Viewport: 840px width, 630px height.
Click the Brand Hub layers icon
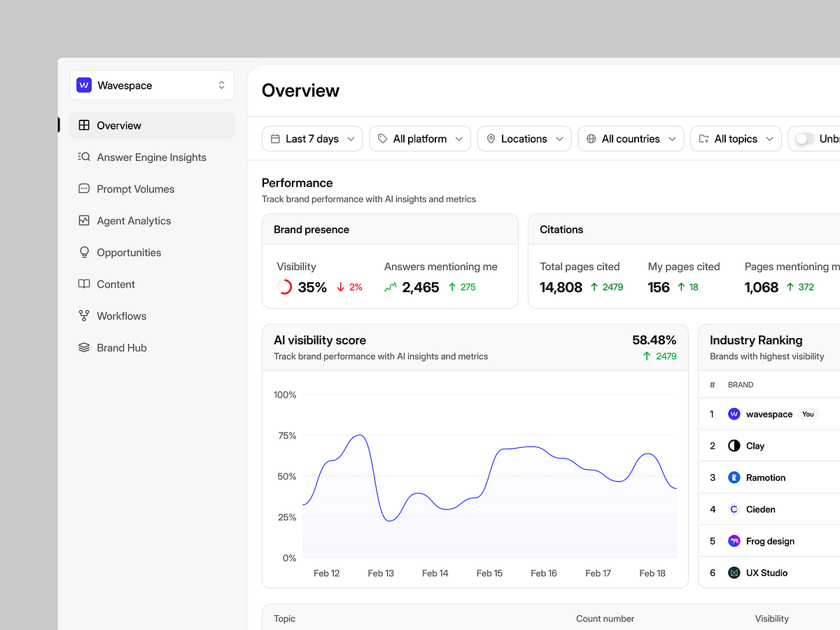pyautogui.click(x=84, y=347)
